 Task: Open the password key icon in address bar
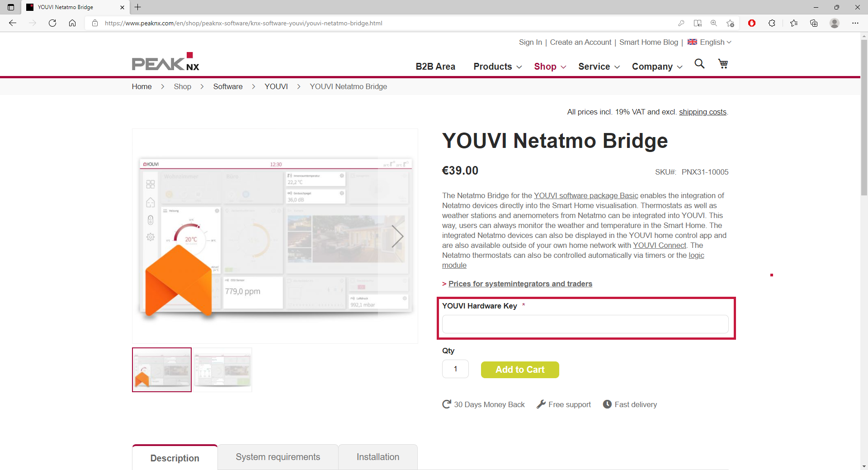pos(681,23)
